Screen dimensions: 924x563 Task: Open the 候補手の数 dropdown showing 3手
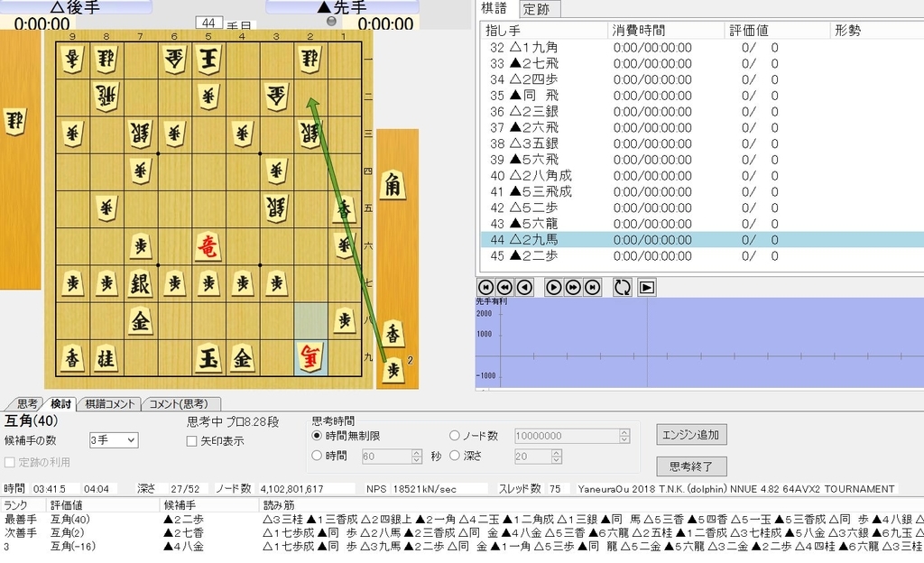[113, 440]
